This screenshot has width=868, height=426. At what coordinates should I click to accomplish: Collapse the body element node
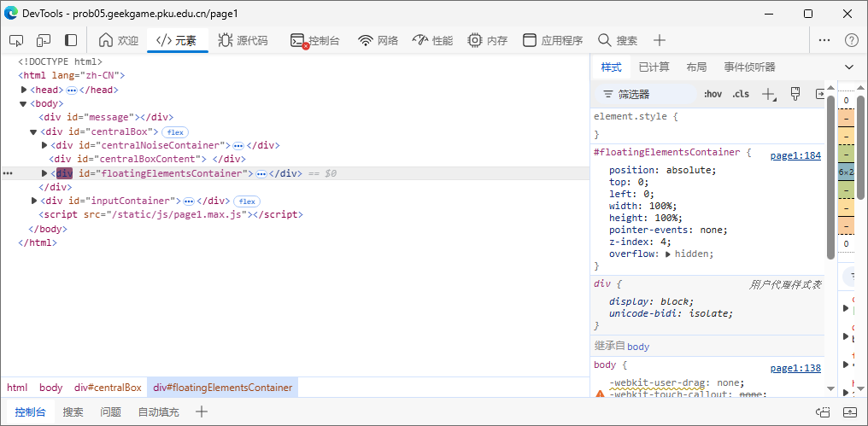(x=24, y=103)
